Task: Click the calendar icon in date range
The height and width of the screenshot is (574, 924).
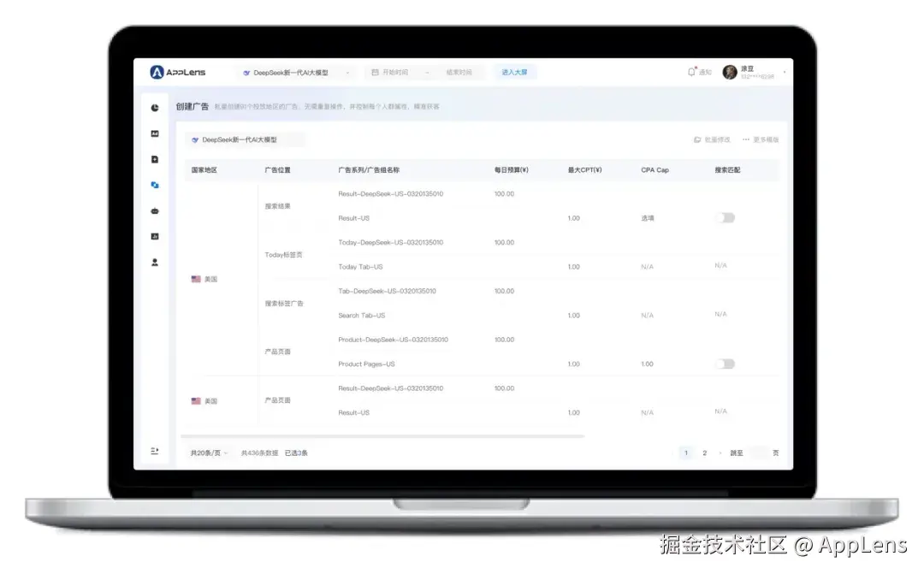Action: pos(375,72)
